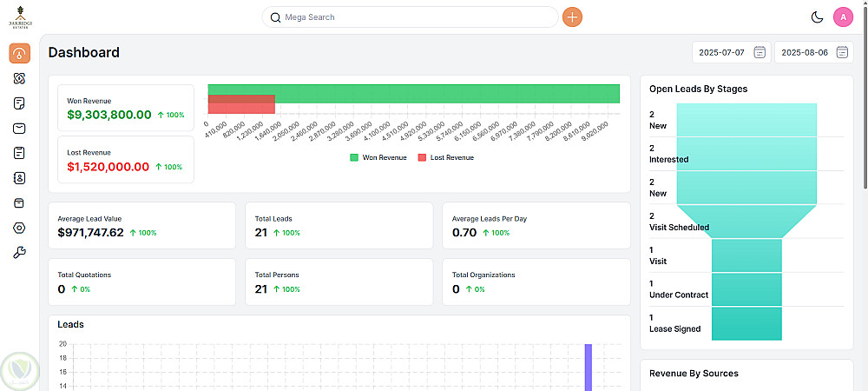The image size is (868, 391).
Task: Open the Settings hexagon sidebar icon
Action: (19, 228)
